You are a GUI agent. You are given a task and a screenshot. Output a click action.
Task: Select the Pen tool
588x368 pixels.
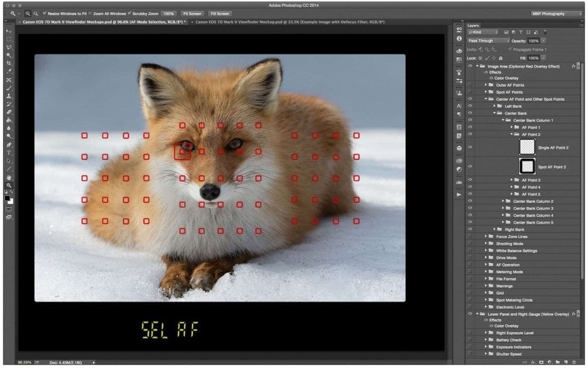(9, 145)
